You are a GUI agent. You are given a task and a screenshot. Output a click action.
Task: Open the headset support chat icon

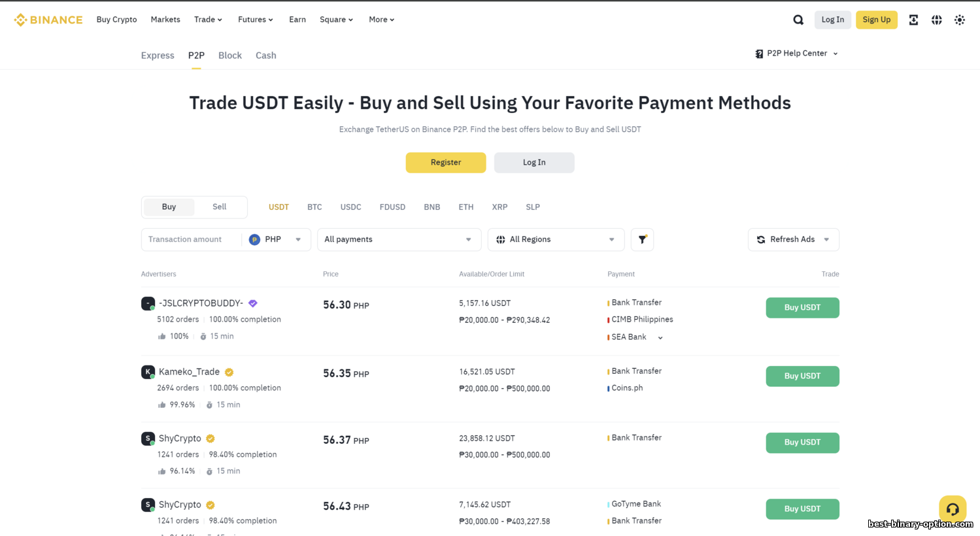pos(953,509)
